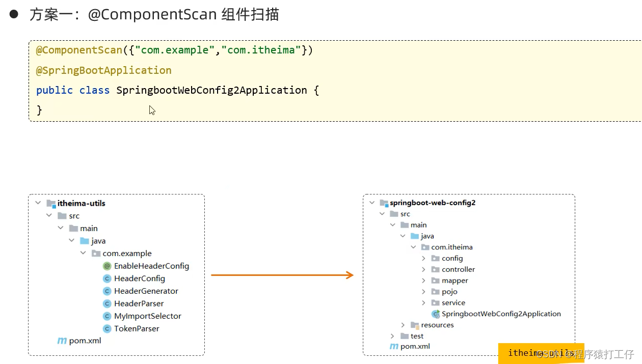
Task: Expand the config package
Action: [423, 258]
